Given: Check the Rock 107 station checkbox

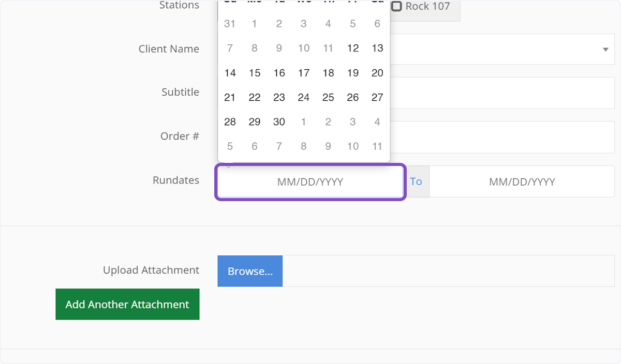Looking at the screenshot, I should [x=396, y=7].
